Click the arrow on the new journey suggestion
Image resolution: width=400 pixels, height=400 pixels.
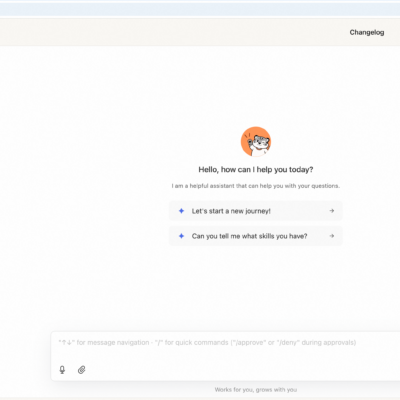pyautogui.click(x=332, y=211)
